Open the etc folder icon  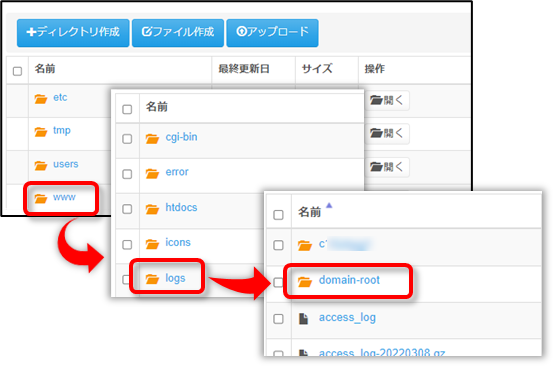[x=41, y=99]
